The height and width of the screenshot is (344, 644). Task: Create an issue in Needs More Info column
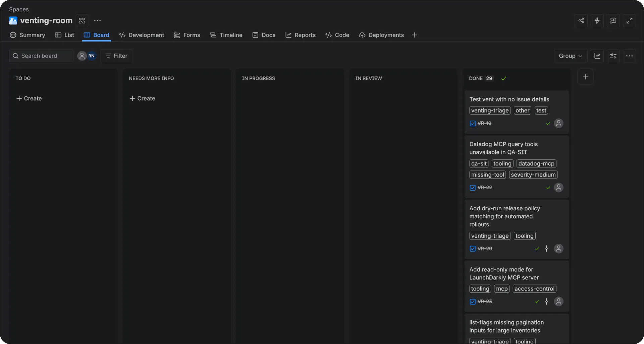pos(143,98)
